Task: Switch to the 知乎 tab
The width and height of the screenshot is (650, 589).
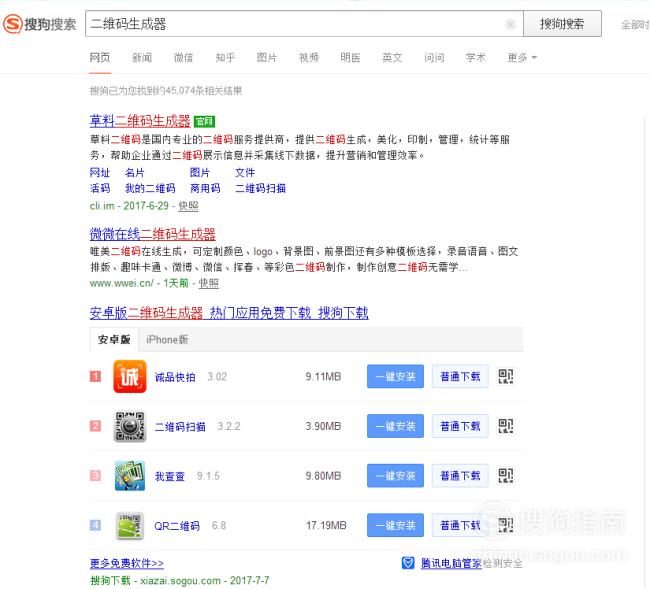Action: pos(225,58)
